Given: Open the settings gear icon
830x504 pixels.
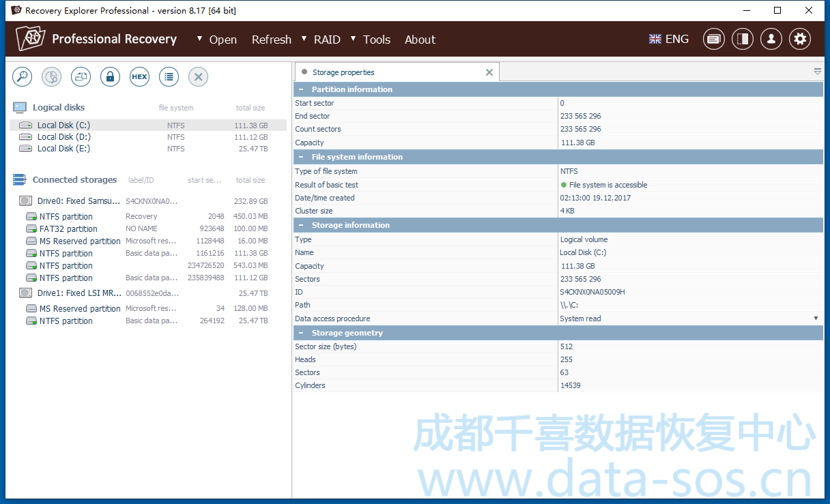Looking at the screenshot, I should 800,40.
